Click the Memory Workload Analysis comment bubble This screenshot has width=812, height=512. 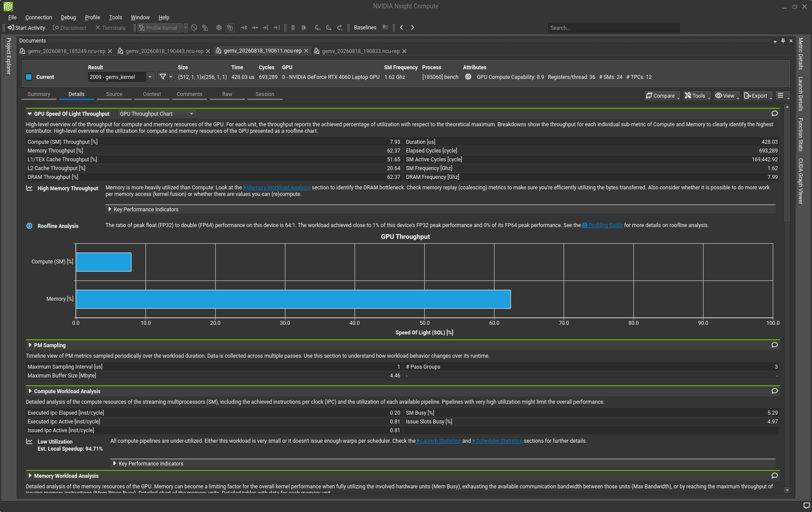tap(774, 476)
